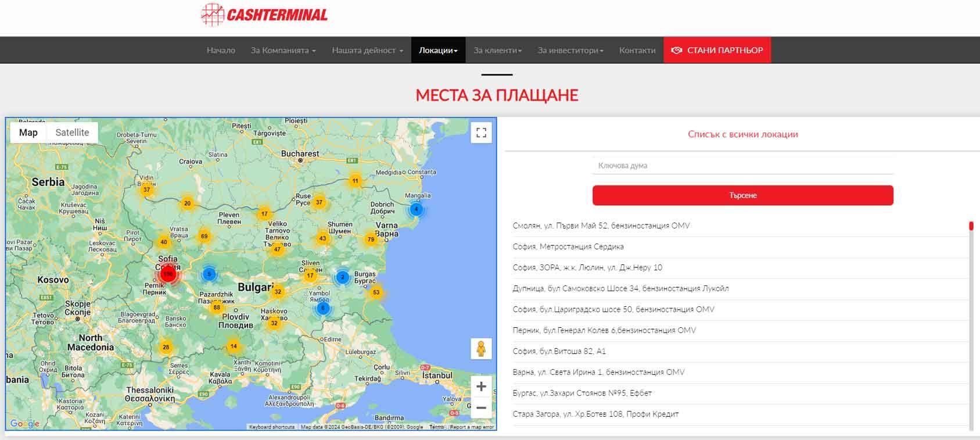Expand the За Компанията dropdown menu
Viewport: 980px width, 440px height.
(283, 50)
